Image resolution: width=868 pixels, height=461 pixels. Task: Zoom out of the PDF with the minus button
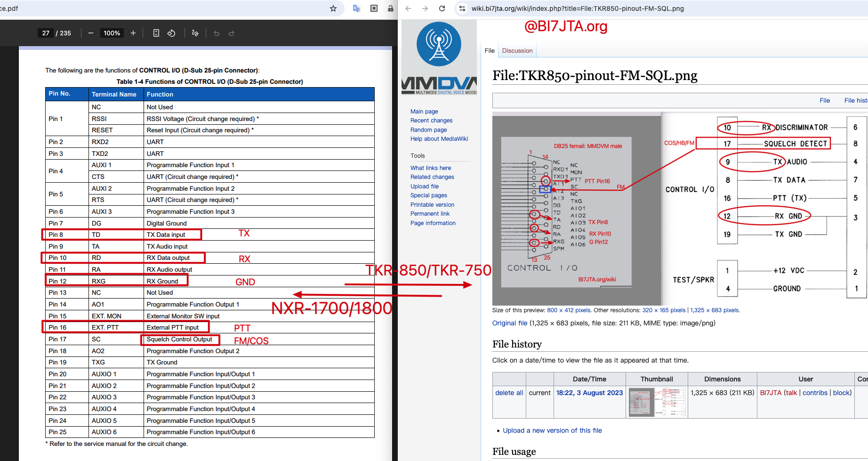click(x=91, y=33)
